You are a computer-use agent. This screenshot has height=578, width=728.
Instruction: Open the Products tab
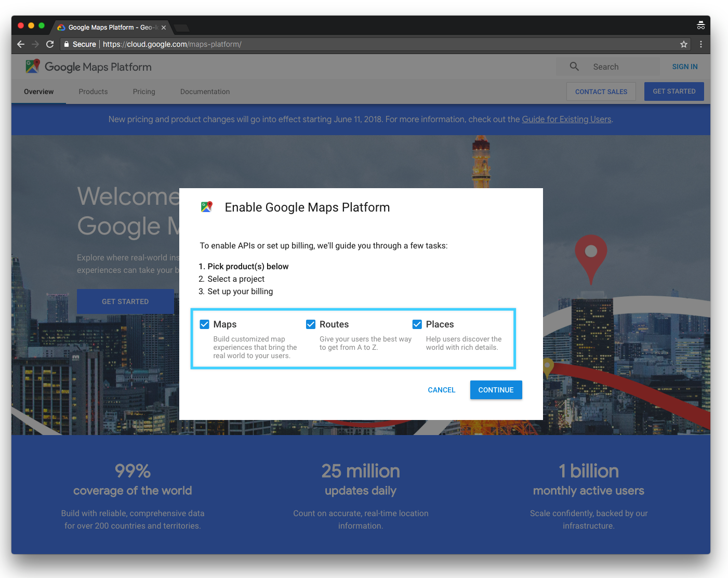click(x=93, y=91)
